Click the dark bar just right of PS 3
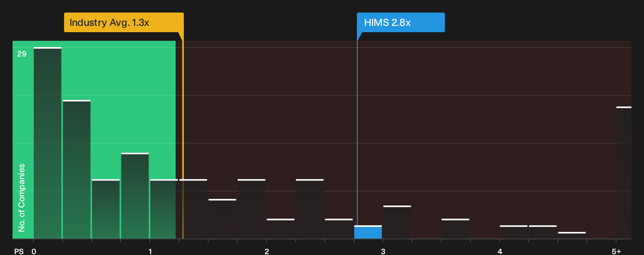The width and height of the screenshot is (644, 255). pos(397,222)
